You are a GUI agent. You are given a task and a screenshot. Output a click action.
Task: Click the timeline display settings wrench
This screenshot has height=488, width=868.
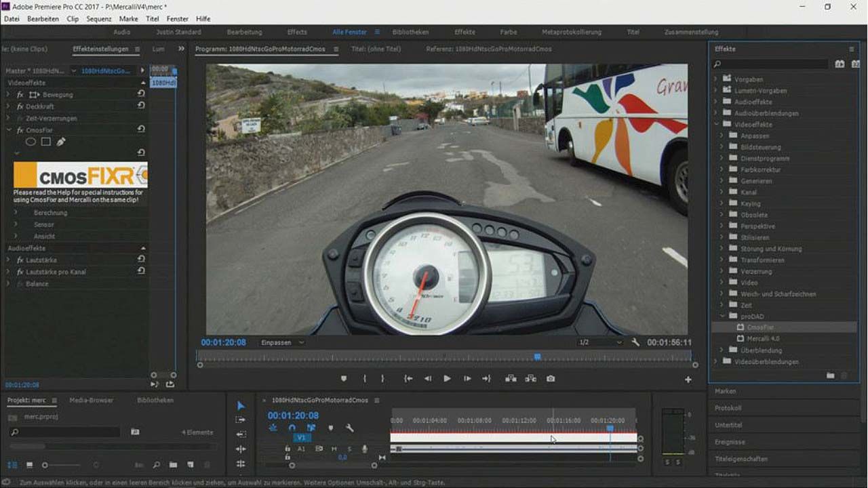[x=350, y=428]
